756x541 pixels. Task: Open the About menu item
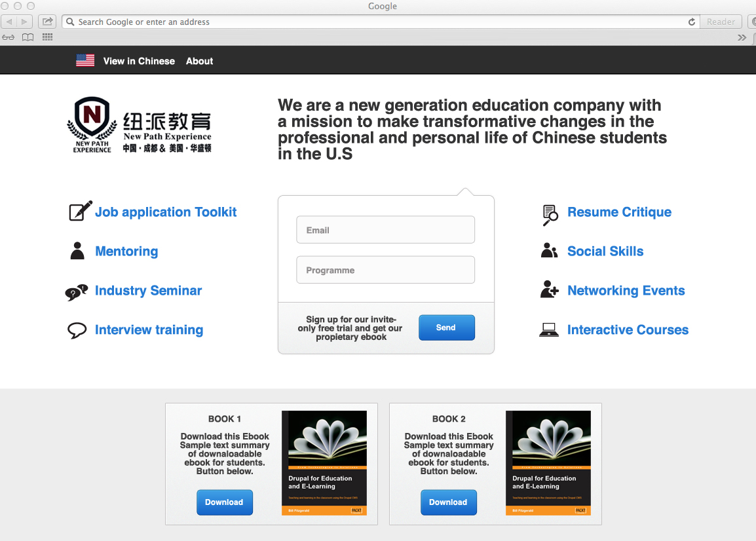click(x=200, y=61)
